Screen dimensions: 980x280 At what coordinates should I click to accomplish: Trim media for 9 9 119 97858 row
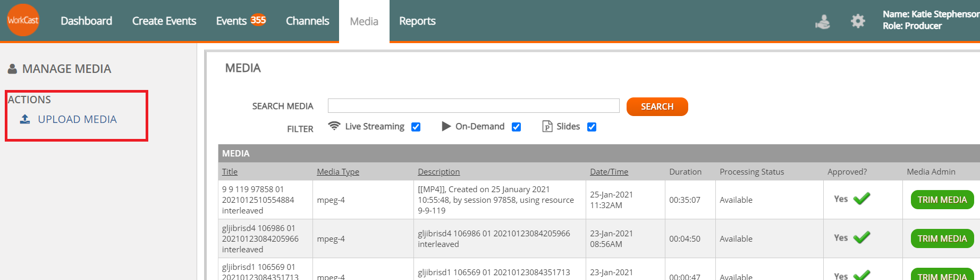tap(942, 200)
